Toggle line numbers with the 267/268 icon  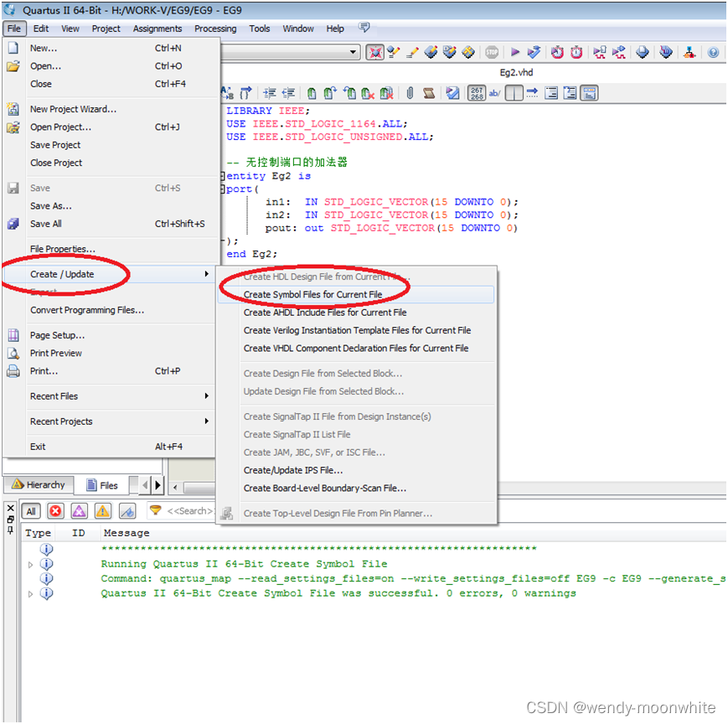475,93
